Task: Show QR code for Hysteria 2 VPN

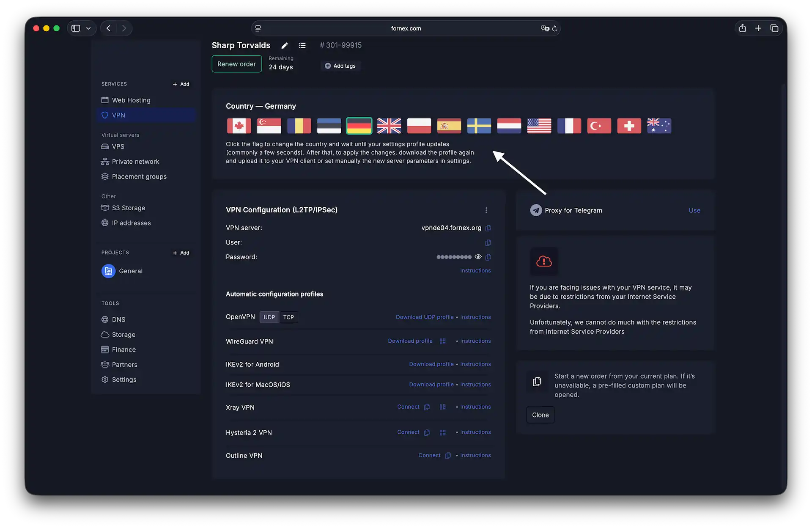Action: pos(443,432)
